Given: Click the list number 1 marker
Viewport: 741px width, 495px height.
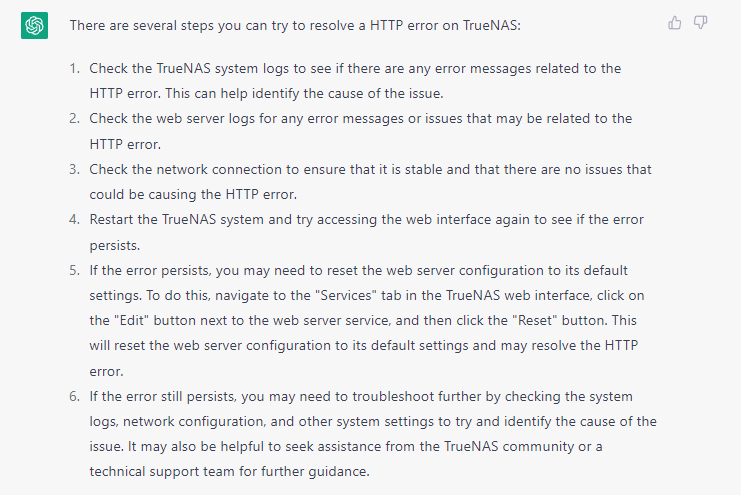Looking at the screenshot, I should 75,69.
